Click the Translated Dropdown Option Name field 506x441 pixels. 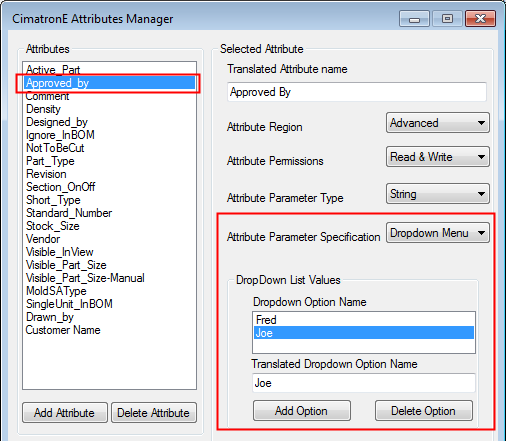pos(364,383)
